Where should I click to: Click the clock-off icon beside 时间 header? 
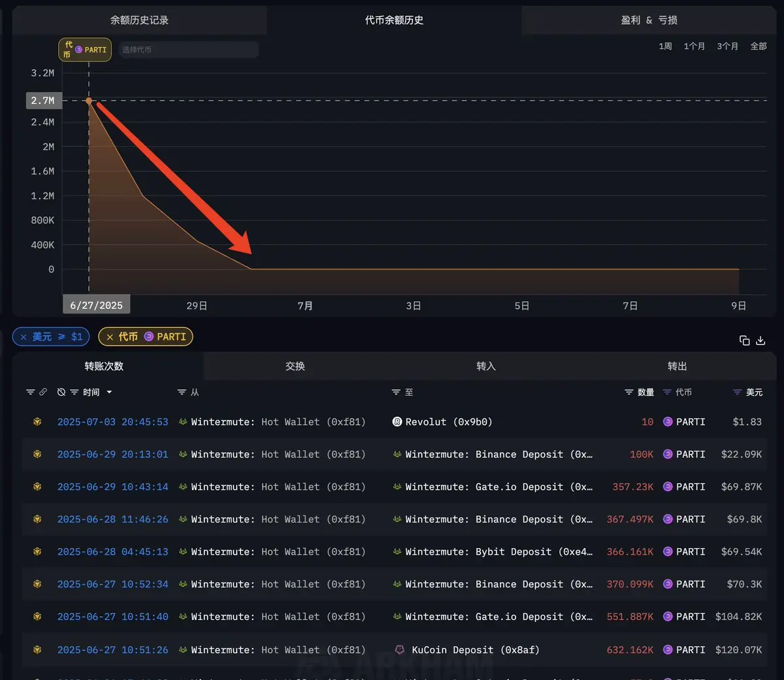61,392
